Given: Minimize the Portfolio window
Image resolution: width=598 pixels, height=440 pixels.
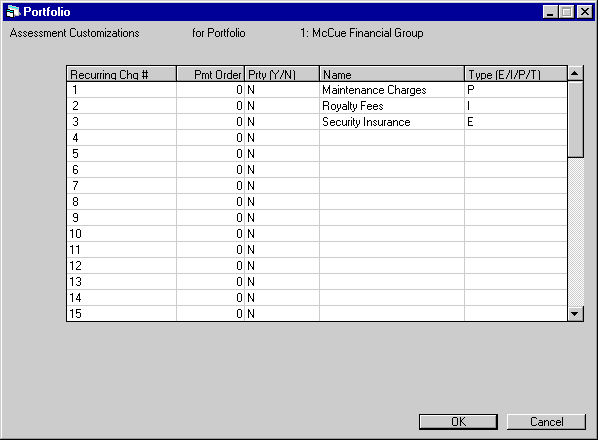Looking at the screenshot, I should (550, 12).
